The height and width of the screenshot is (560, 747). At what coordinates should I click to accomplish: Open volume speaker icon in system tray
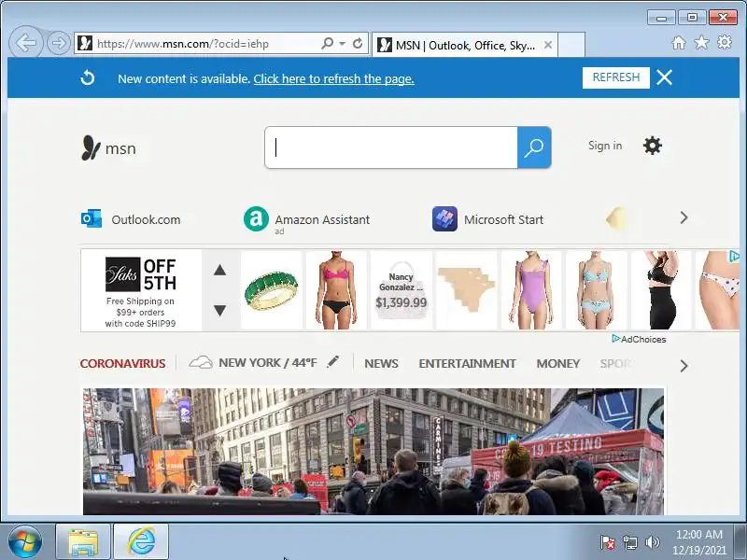652,542
